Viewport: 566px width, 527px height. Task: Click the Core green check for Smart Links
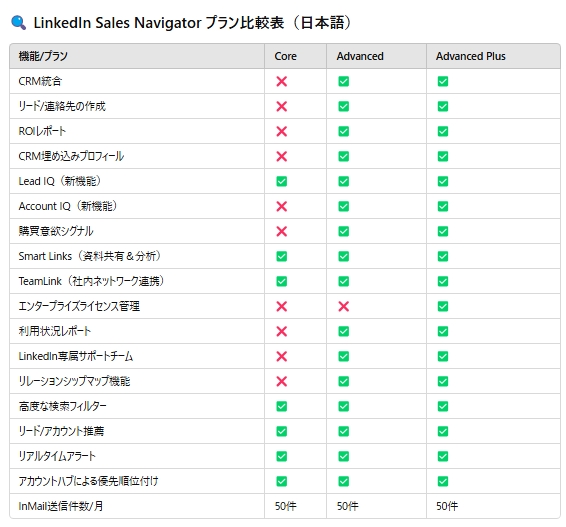282,256
